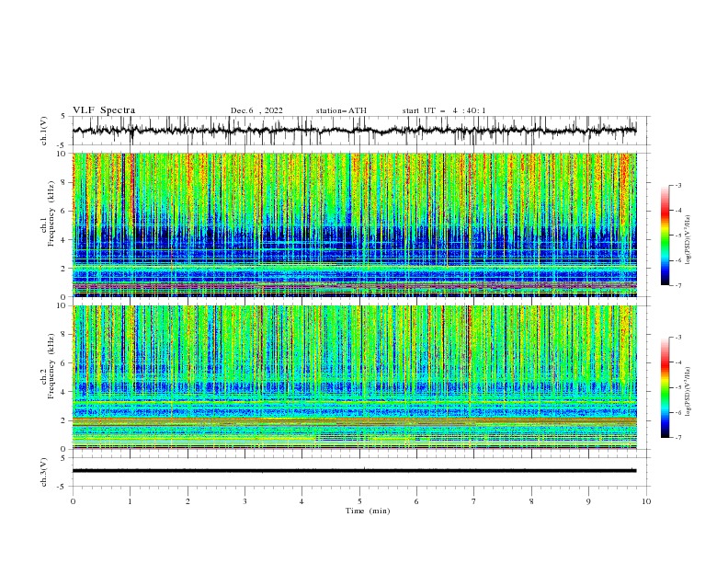728x563 pixels.
Task: Click the ch.2 spectrogram color bar
Action: [x=665, y=387]
